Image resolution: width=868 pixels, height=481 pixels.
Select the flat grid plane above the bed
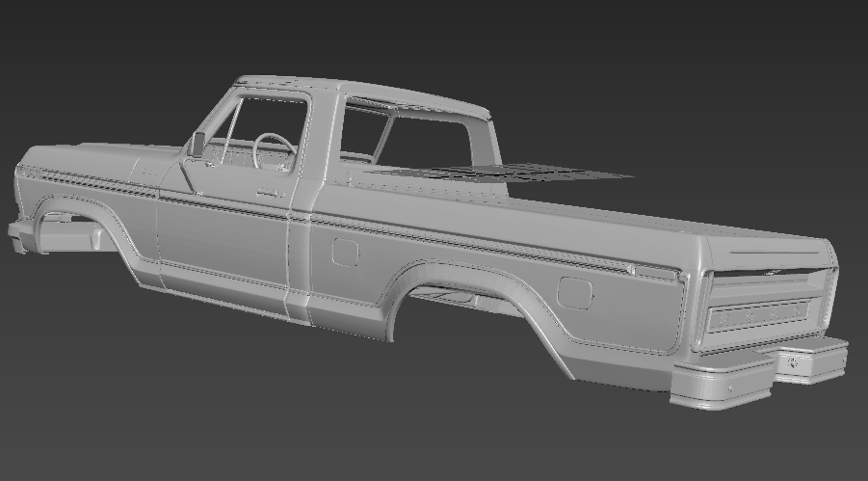[495, 173]
